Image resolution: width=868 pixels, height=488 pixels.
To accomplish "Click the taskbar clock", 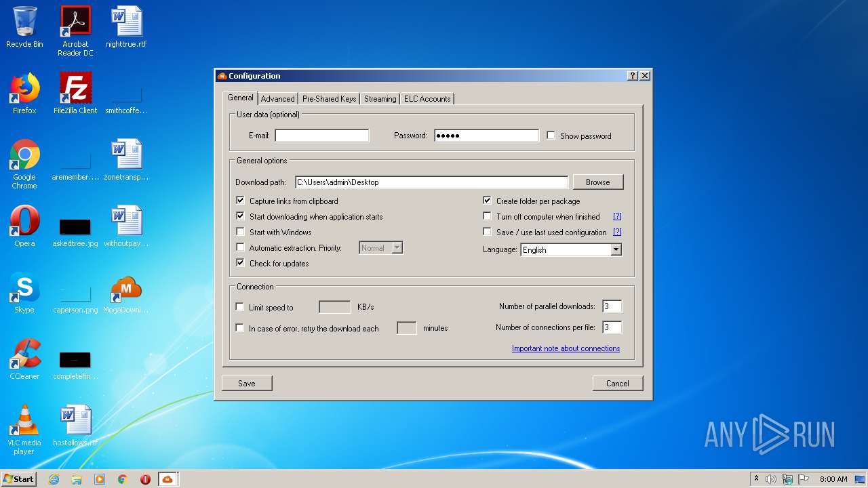I will 833,479.
